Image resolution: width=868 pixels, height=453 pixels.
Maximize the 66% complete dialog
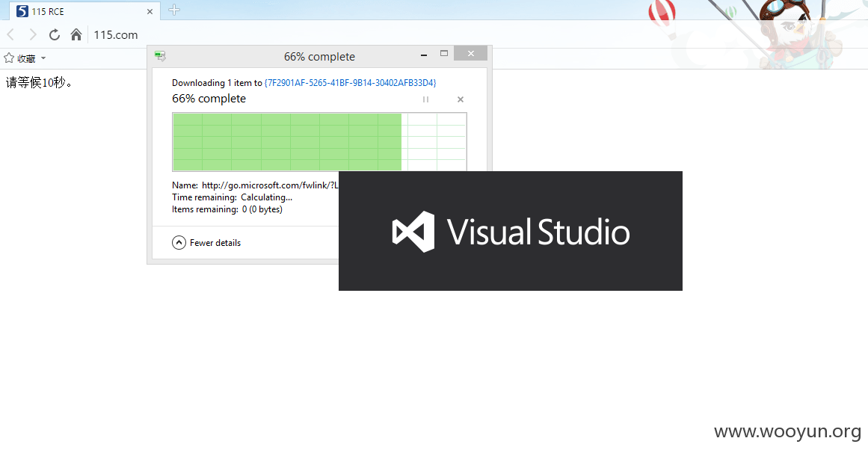coord(444,54)
